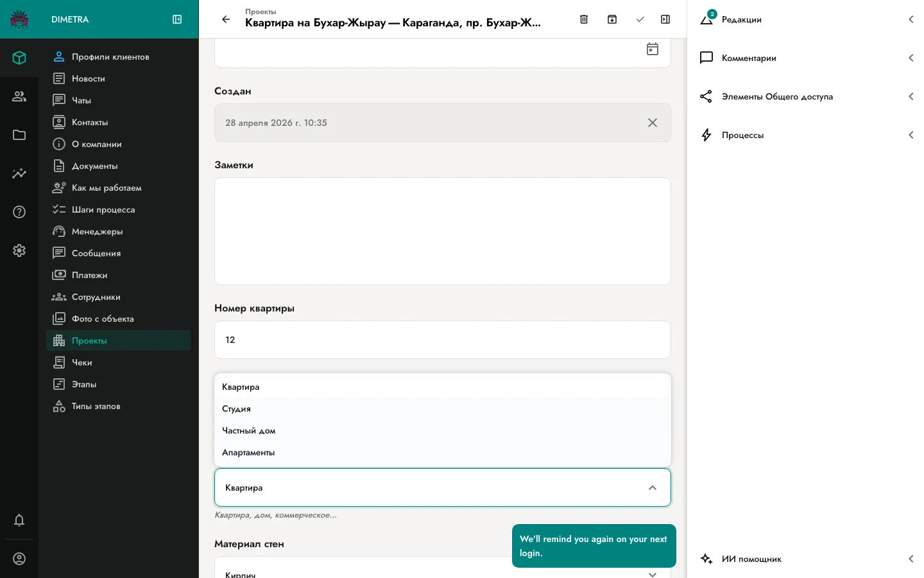Viewport: 924px width, 578px height.
Task: Click the lightning icon for Процессы
Action: 706,135
